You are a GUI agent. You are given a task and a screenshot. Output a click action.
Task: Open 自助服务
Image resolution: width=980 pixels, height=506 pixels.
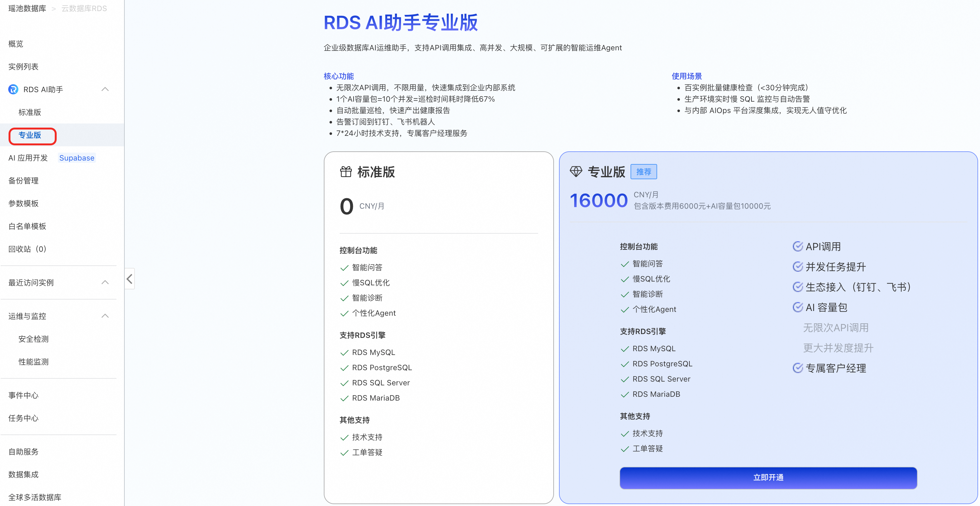[24, 452]
